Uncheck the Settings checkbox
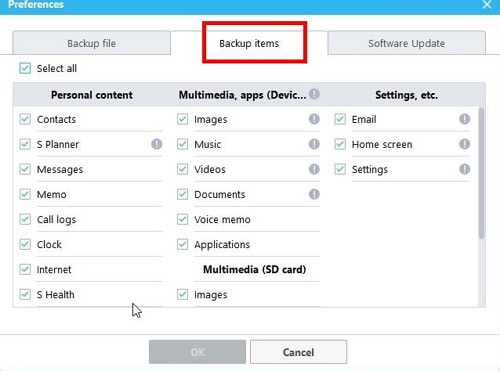Viewport: 500px width, 371px height. pyautogui.click(x=340, y=169)
